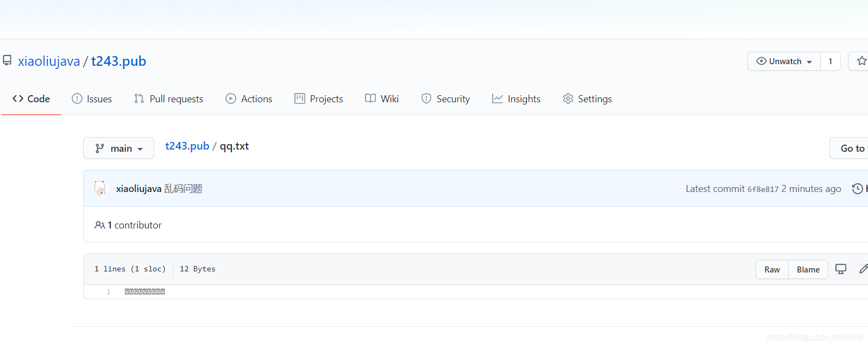868x347 pixels.
Task: Click the Actions play icon
Action: tap(231, 98)
